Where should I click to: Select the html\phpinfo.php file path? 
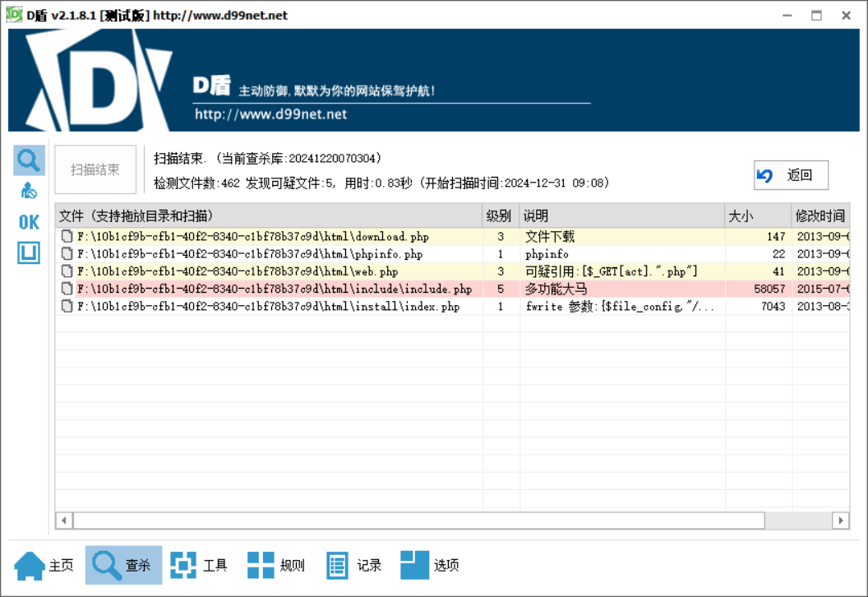[x=250, y=253]
